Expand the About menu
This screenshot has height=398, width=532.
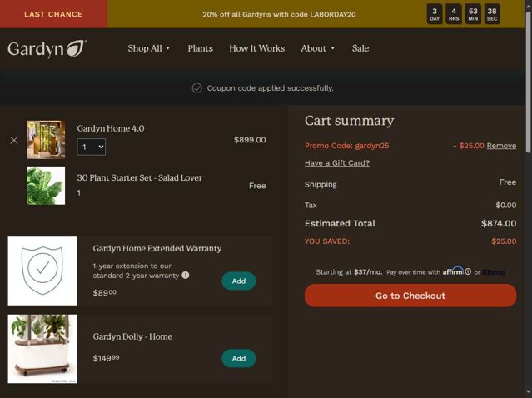pos(317,48)
